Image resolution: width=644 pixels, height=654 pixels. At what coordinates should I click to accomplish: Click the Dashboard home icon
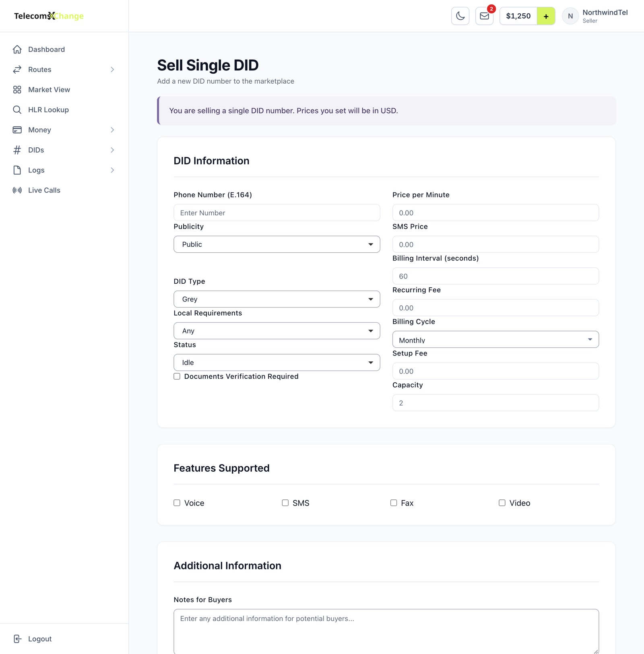[17, 50]
